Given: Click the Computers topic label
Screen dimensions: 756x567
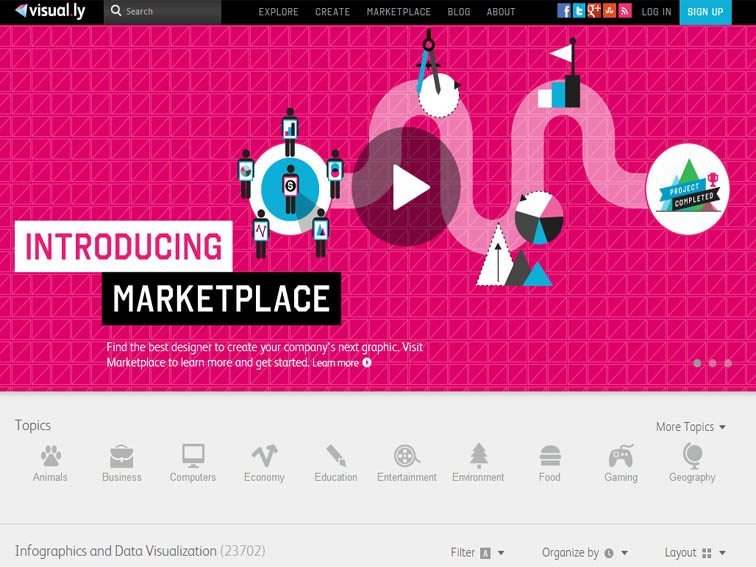Looking at the screenshot, I should (x=193, y=477).
